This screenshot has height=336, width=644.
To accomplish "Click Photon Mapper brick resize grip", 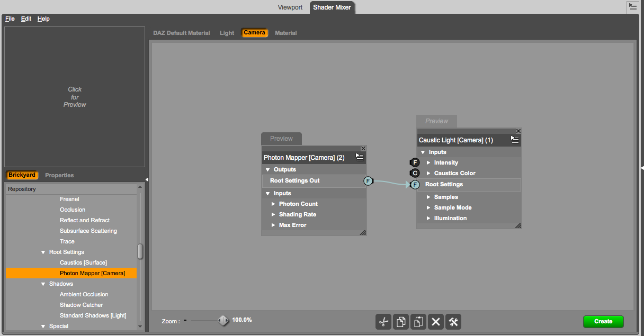I will [363, 232].
